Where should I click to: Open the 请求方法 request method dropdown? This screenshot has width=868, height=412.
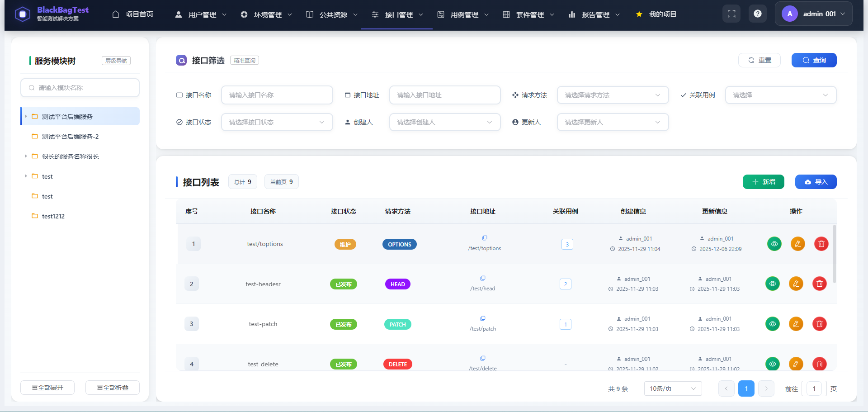(x=613, y=95)
